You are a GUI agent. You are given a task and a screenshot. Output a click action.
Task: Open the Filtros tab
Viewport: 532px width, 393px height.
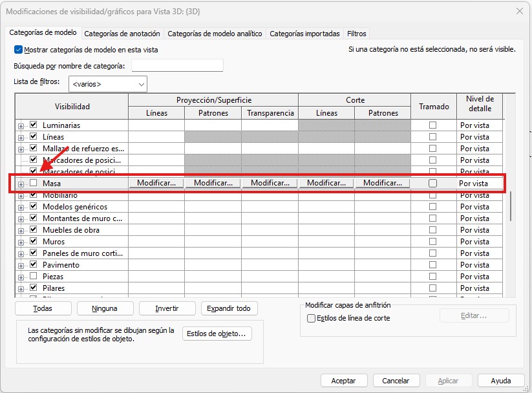356,34
